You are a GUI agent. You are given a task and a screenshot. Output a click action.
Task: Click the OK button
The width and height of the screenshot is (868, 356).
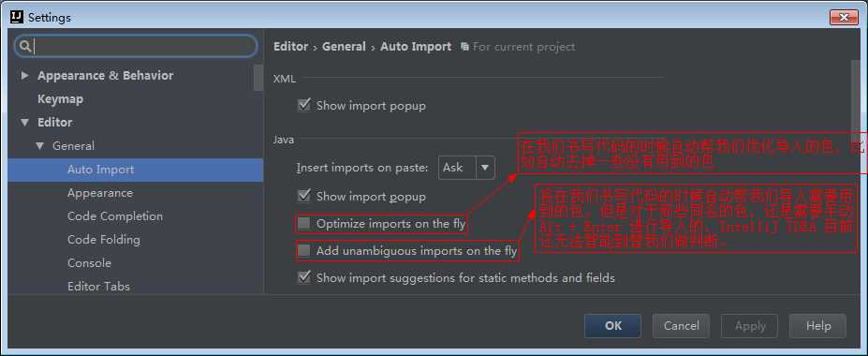click(x=612, y=326)
